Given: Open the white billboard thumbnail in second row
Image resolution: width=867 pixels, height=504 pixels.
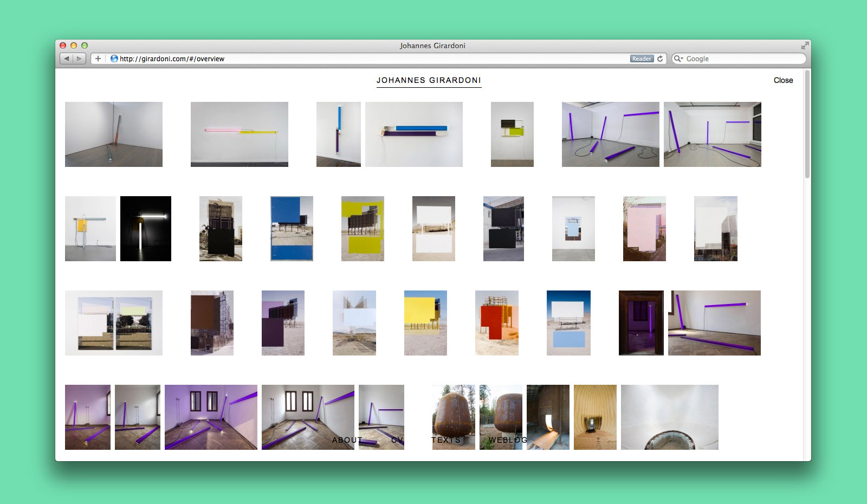Looking at the screenshot, I should 433,229.
